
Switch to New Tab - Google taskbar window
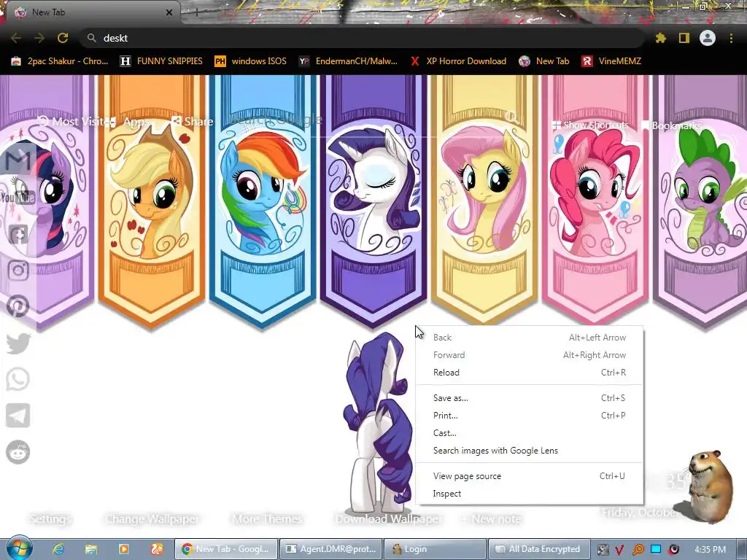(x=226, y=549)
